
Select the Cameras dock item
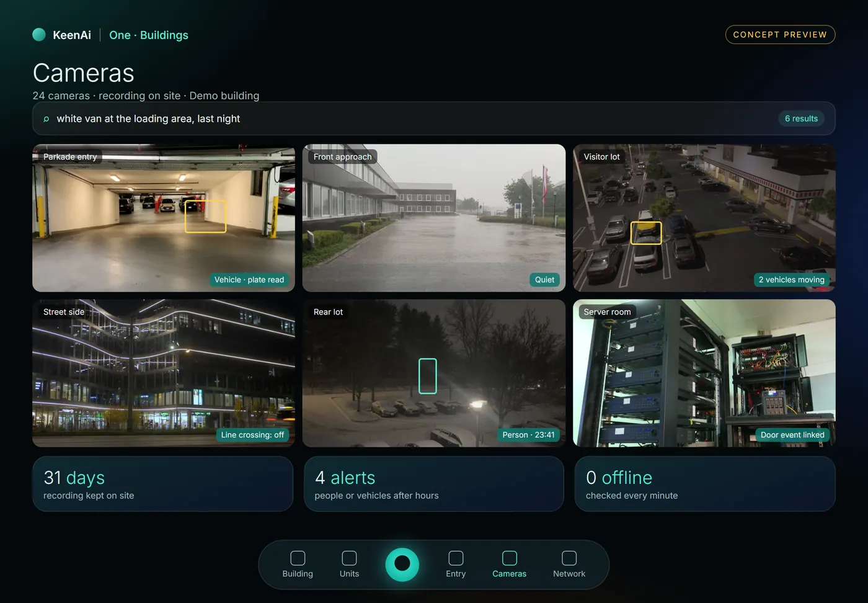click(509, 565)
